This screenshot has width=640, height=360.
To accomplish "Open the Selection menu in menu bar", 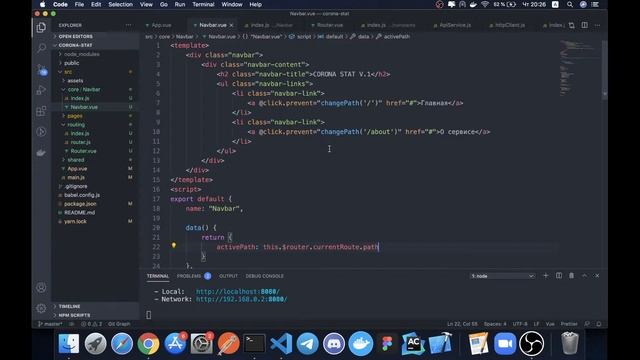I will pos(120,4).
